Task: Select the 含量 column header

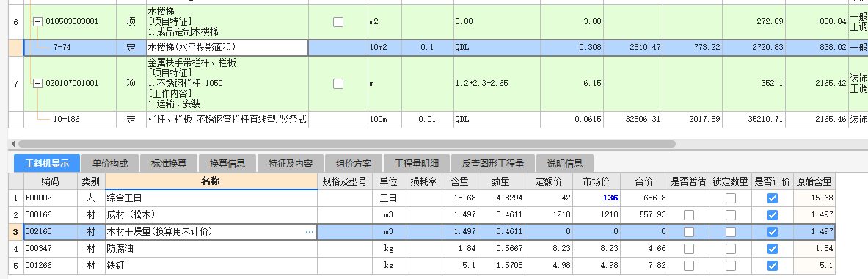Action: (x=459, y=181)
